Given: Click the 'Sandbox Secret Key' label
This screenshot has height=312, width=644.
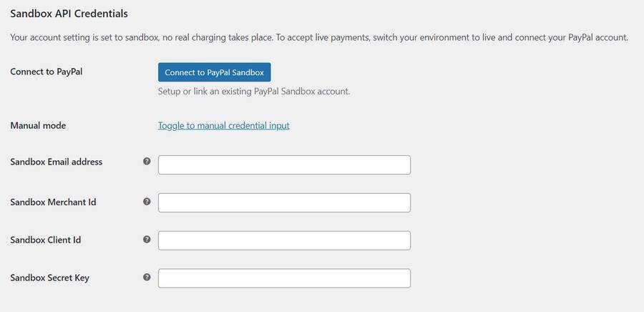Looking at the screenshot, I should 49,278.
